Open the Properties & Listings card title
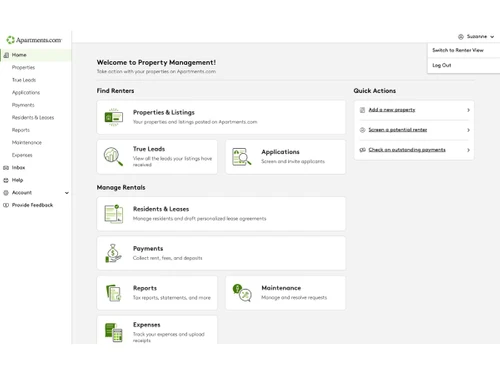 coord(164,112)
